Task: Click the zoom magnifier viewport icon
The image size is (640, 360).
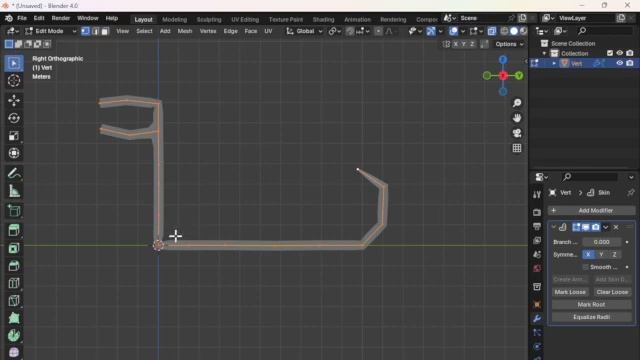Action: pyautogui.click(x=517, y=103)
